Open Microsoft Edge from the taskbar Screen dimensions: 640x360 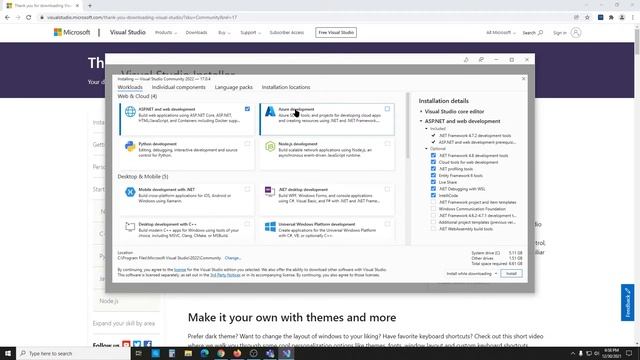point(204,353)
